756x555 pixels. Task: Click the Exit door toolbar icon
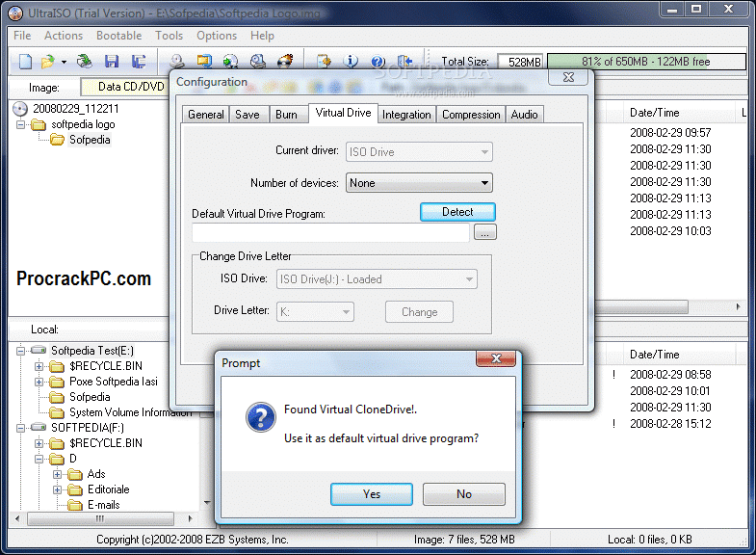tap(405, 62)
